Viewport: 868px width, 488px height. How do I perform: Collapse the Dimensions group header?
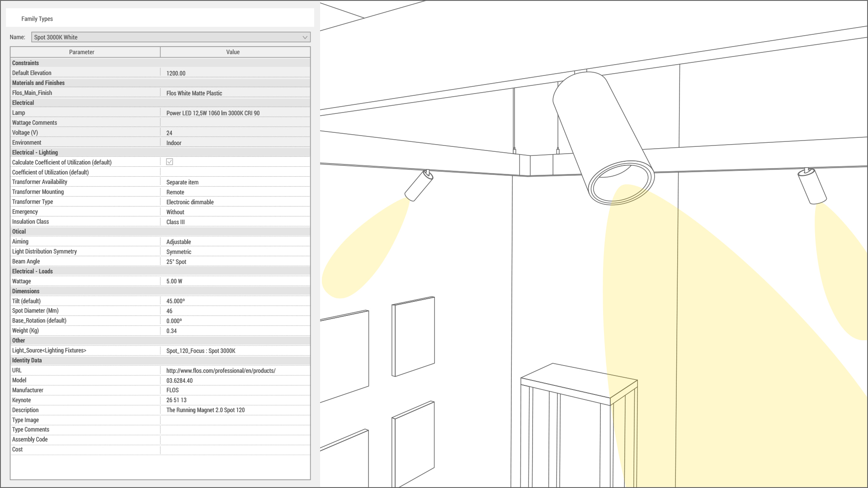(x=26, y=291)
